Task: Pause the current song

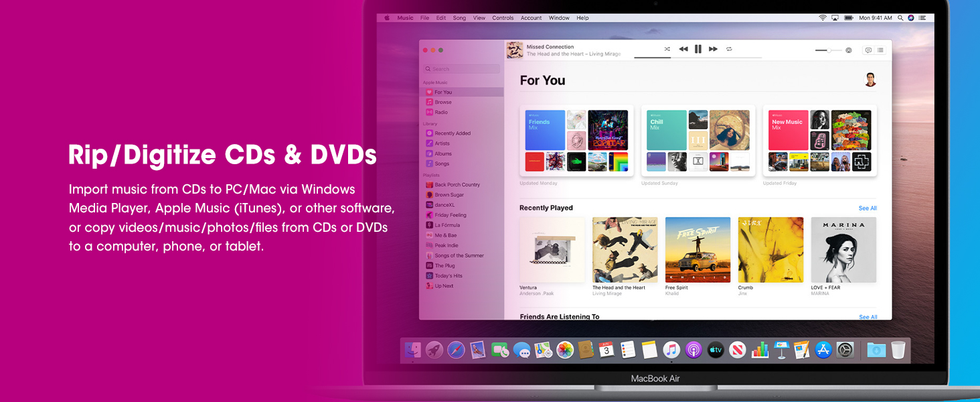Action: [698, 49]
